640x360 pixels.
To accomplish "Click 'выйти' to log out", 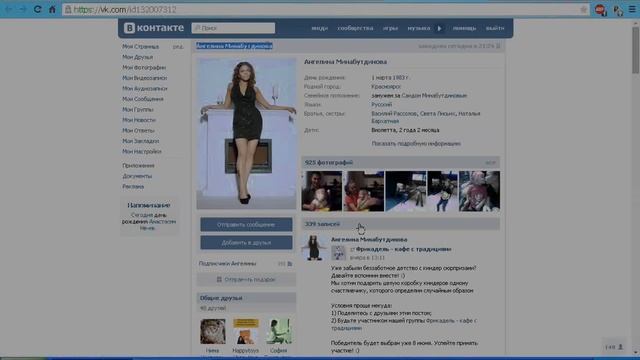I will (x=495, y=28).
